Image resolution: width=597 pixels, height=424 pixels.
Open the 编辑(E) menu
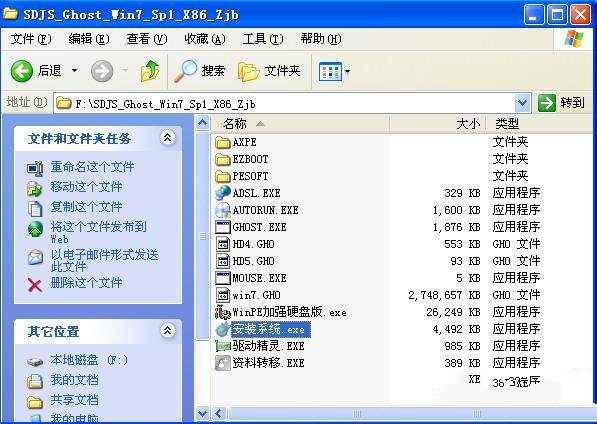click(89, 39)
